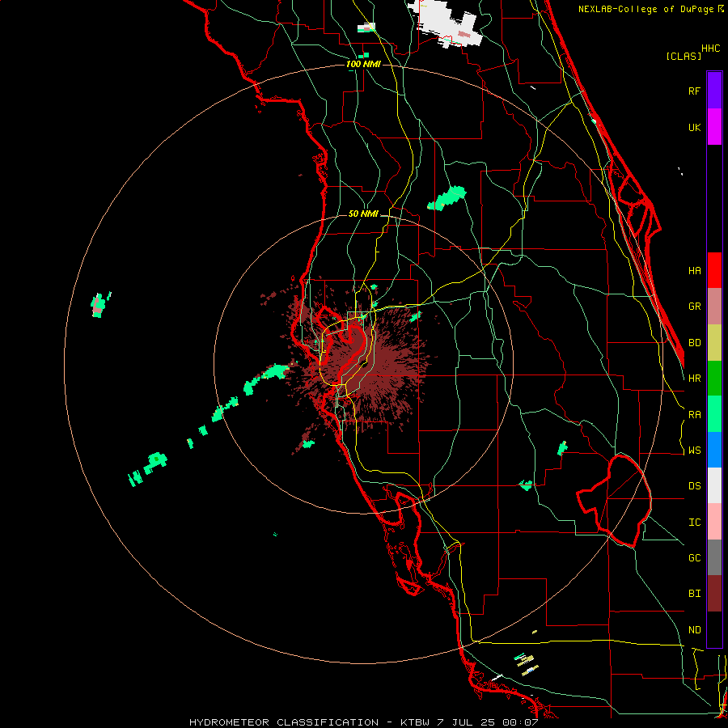Click the WS legend label

pos(694,451)
